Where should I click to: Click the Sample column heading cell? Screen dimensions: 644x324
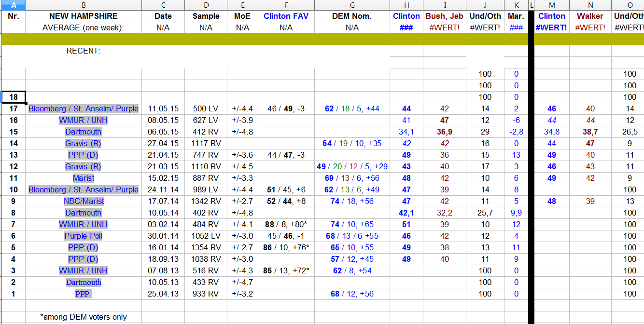(206, 16)
